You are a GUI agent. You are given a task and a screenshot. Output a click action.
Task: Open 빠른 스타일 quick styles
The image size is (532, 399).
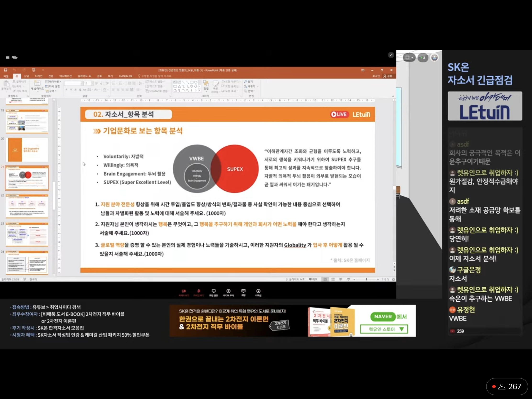coord(215,86)
